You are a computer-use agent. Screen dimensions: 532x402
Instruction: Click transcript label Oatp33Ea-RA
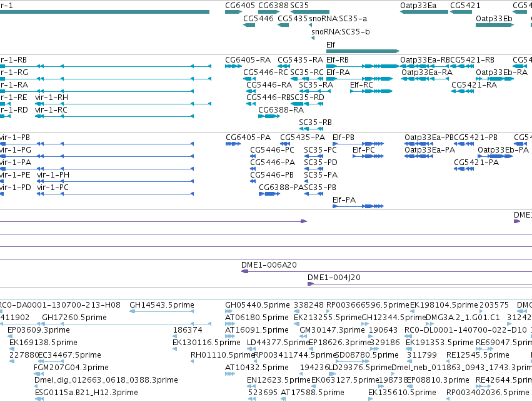(427, 73)
